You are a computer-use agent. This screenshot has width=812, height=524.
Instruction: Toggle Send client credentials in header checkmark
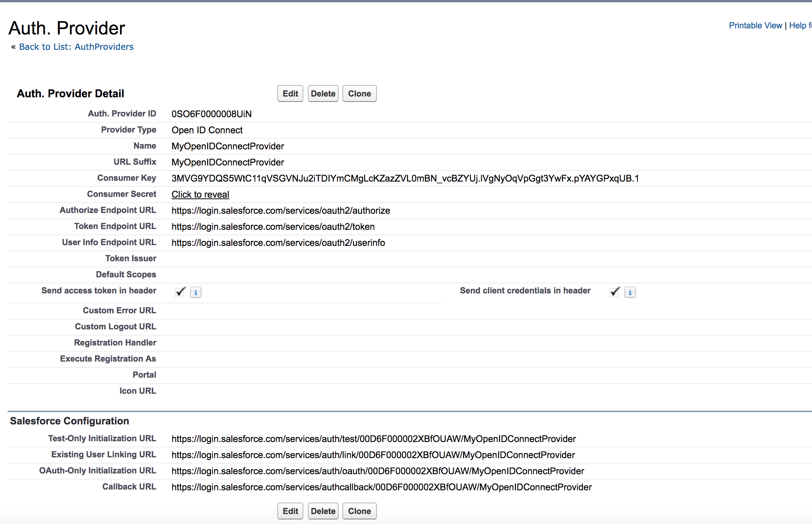pyautogui.click(x=614, y=292)
